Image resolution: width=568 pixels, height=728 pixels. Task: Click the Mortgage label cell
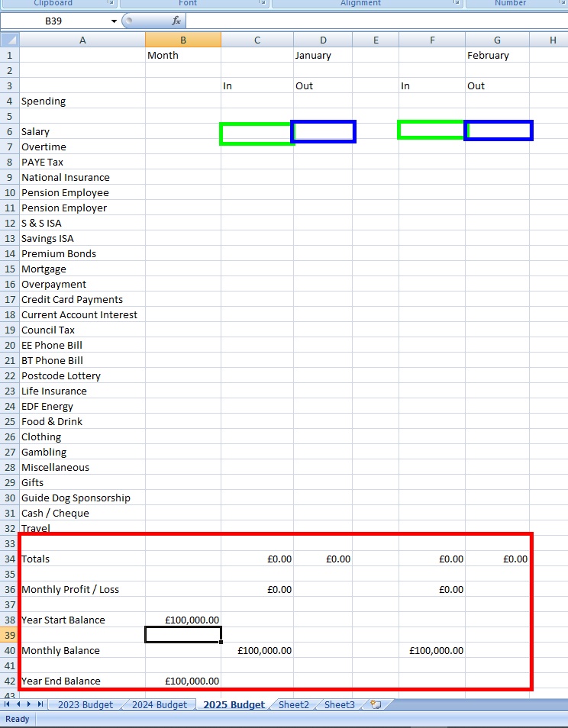pyautogui.click(x=82, y=269)
